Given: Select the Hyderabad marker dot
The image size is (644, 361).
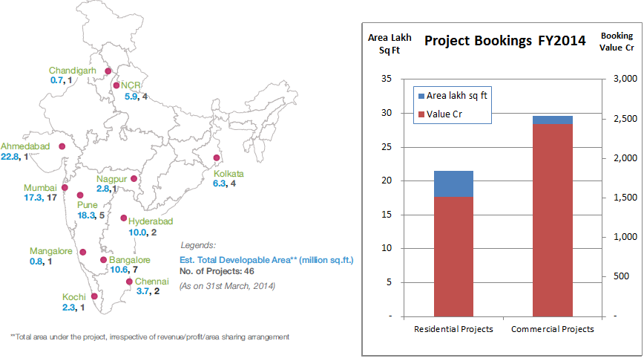Looking at the screenshot, I should pos(123,218).
